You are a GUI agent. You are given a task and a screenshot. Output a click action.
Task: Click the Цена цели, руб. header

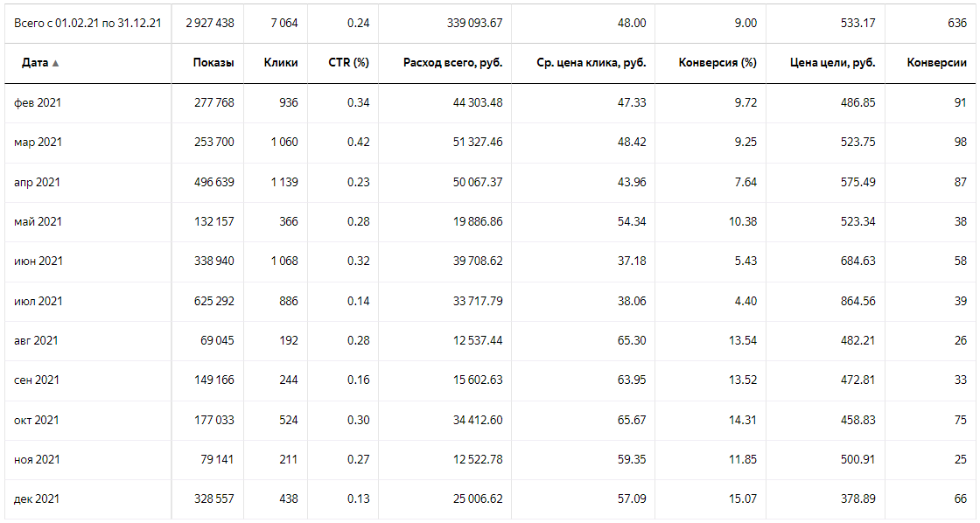click(x=832, y=63)
